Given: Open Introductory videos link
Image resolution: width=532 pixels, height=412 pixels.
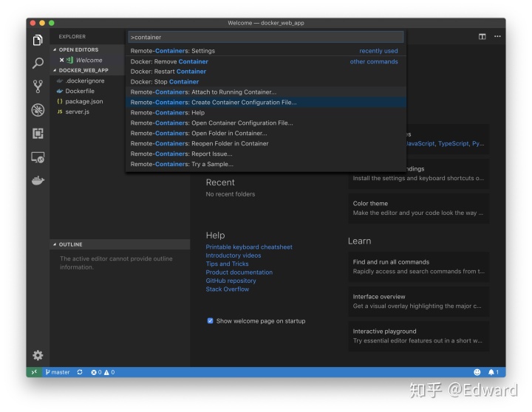Looking at the screenshot, I should [x=233, y=255].
